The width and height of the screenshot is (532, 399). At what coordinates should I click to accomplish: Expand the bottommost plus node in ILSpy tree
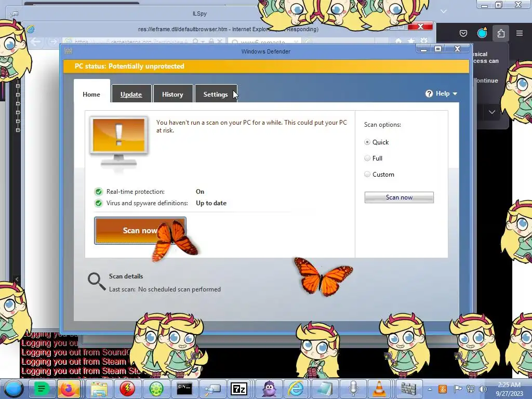[18, 130]
